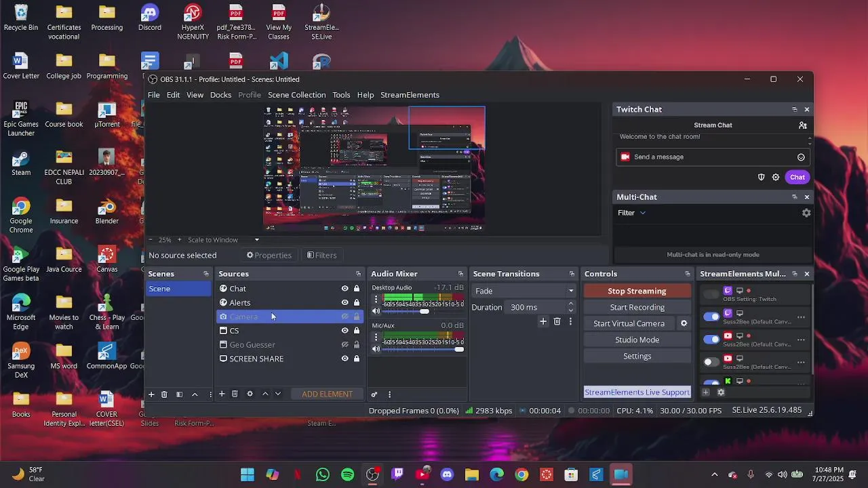Viewport: 868px width, 488px height.
Task: Add a new scene with the plus icon
Action: point(151,394)
